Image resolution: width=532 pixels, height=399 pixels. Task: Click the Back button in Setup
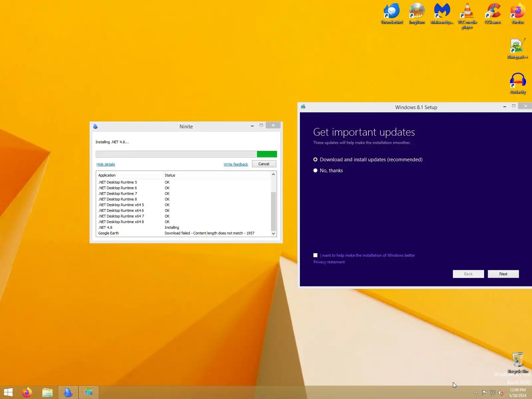pos(468,274)
